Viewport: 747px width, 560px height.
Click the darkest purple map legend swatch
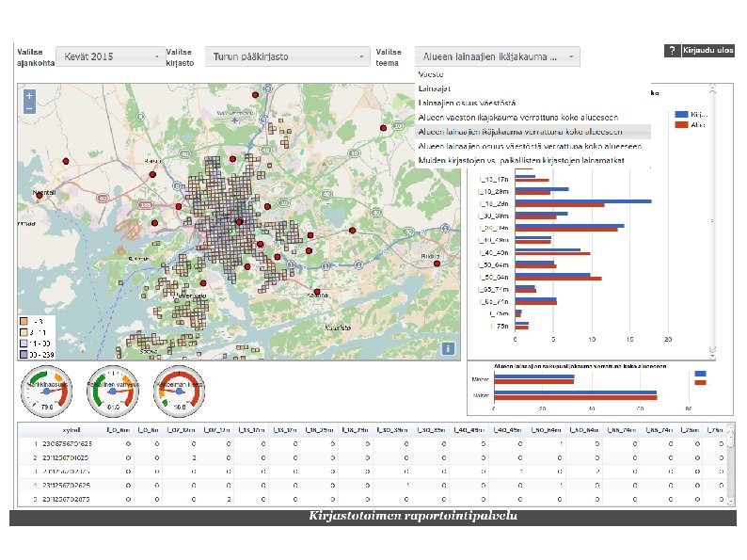point(24,354)
